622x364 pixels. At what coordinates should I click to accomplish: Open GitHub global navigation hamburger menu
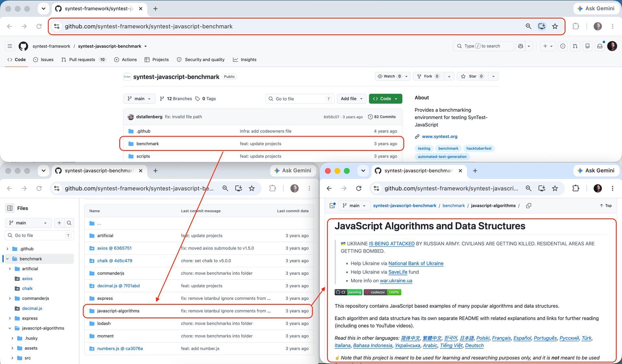[10, 46]
